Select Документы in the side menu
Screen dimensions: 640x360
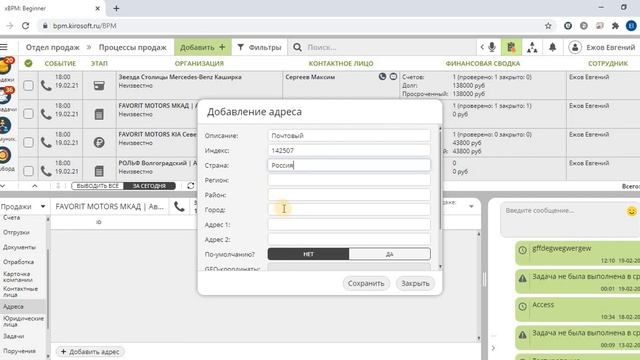pyautogui.click(x=19, y=247)
